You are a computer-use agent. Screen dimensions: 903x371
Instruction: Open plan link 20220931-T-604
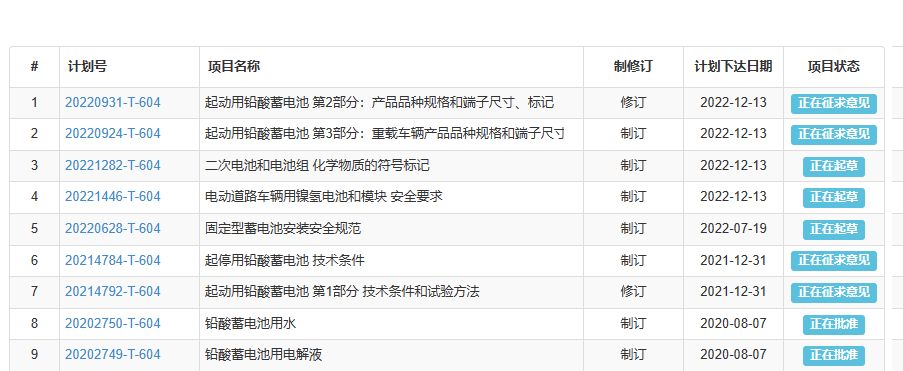click(113, 103)
